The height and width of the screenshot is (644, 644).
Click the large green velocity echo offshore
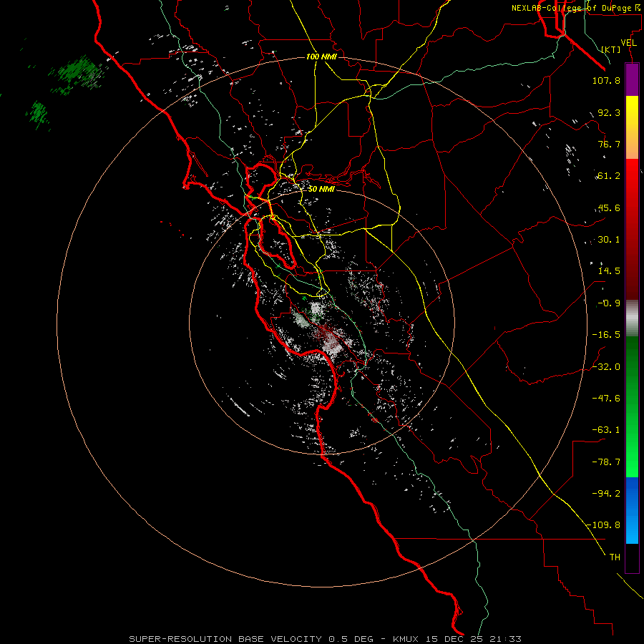pyautogui.click(x=78, y=74)
